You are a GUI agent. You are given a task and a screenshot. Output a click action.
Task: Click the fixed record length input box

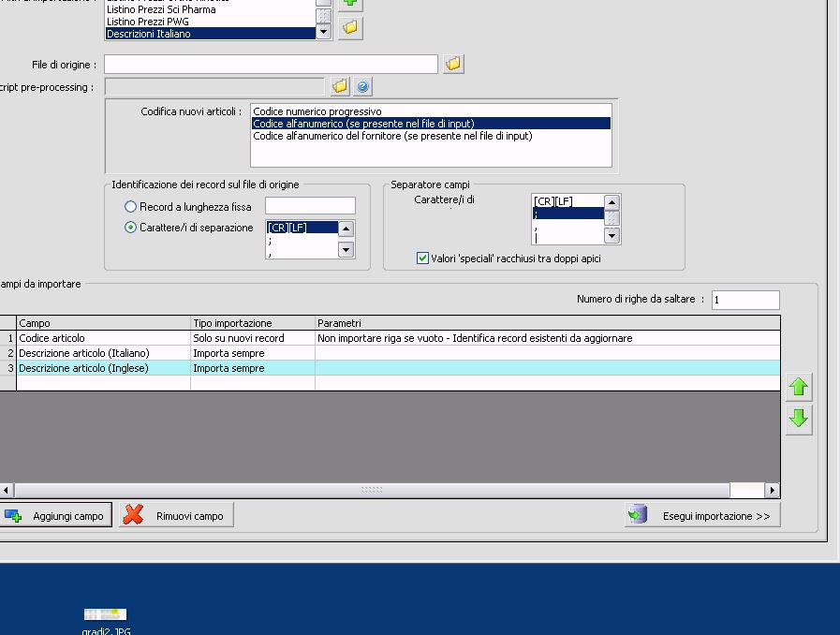pos(310,206)
